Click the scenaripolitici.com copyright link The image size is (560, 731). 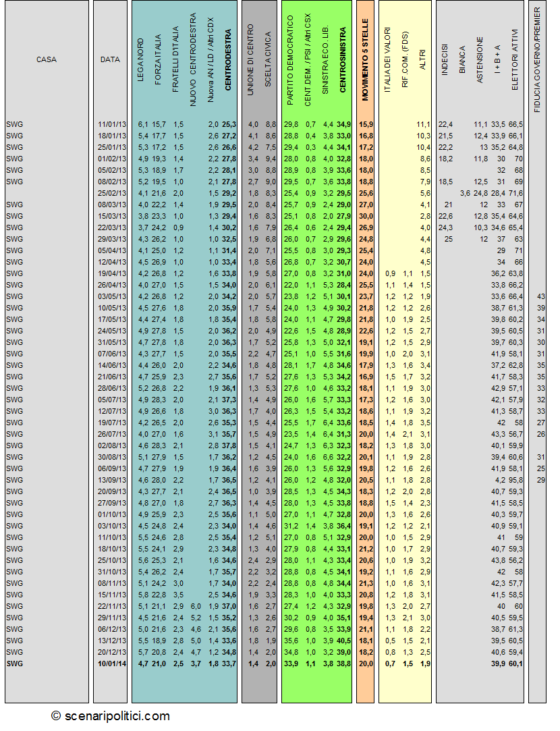click(x=111, y=716)
